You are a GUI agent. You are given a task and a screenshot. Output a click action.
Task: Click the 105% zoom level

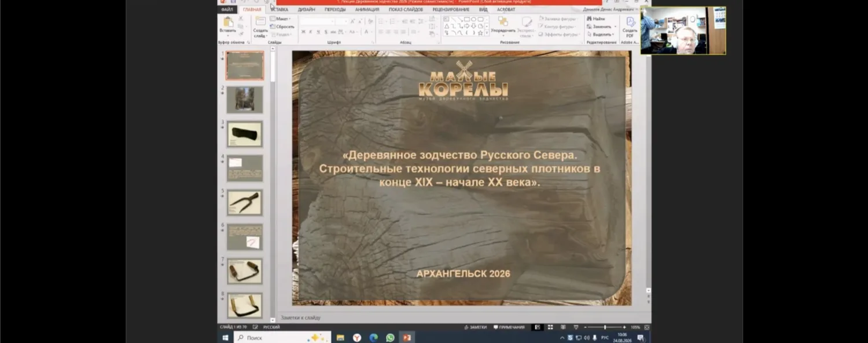click(635, 327)
